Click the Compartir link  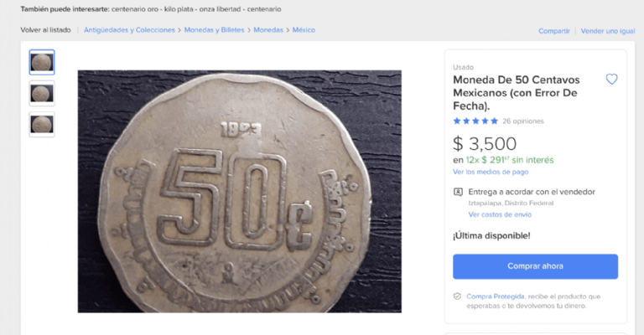point(554,31)
